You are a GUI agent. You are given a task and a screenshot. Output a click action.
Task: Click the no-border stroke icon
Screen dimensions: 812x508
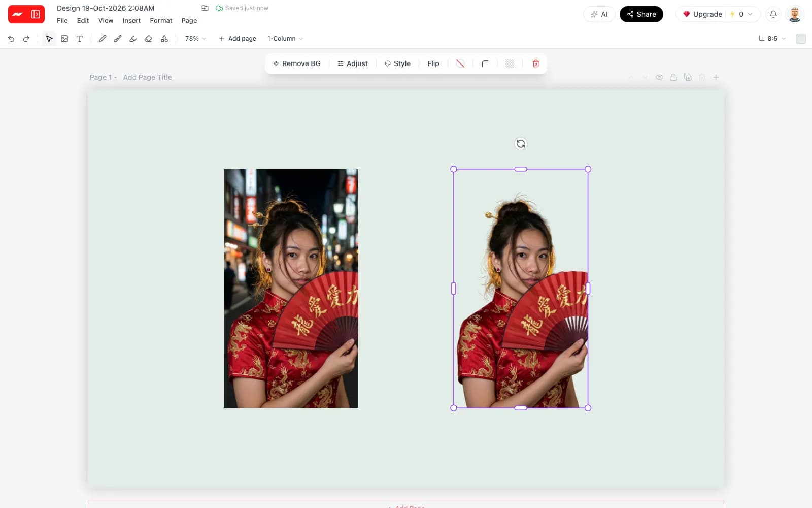point(460,63)
